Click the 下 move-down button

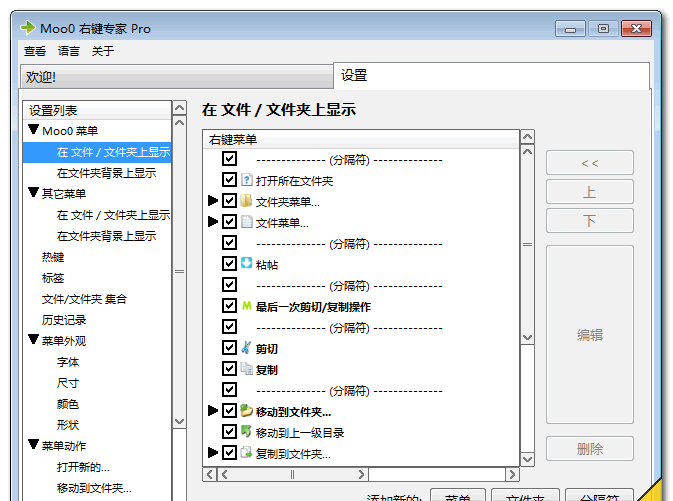(590, 221)
